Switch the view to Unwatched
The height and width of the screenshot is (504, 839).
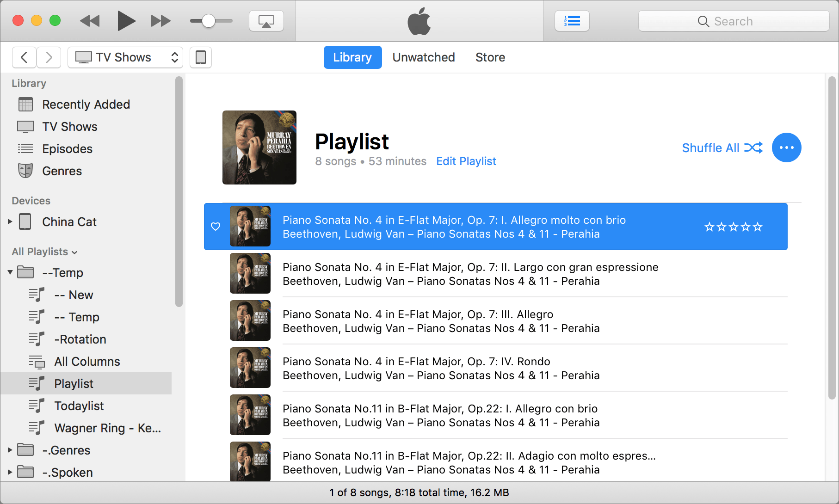(423, 57)
